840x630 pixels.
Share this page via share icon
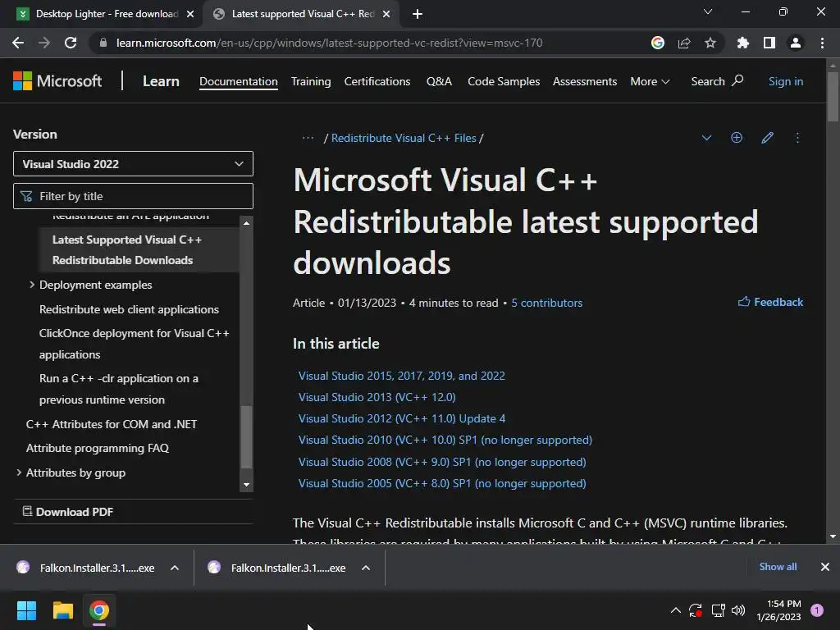tap(684, 43)
